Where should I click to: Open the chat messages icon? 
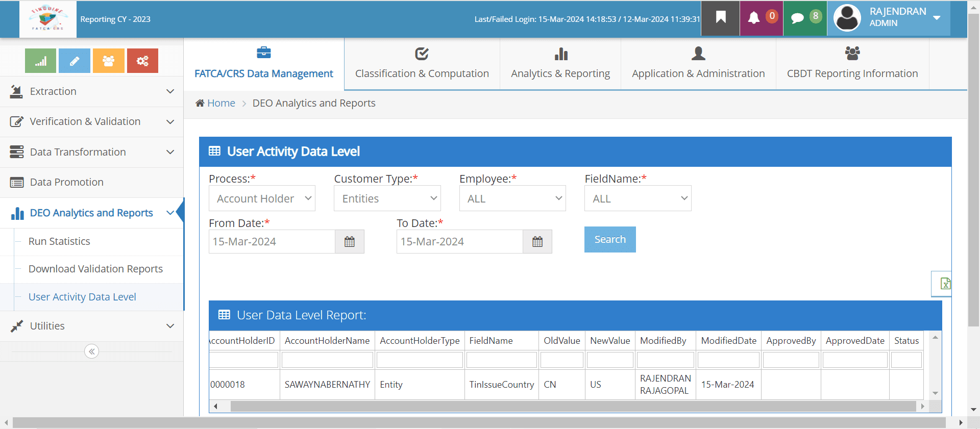797,18
